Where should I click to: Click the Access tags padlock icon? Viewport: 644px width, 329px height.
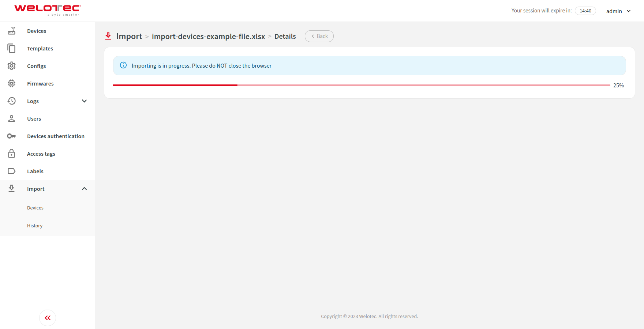(12, 154)
